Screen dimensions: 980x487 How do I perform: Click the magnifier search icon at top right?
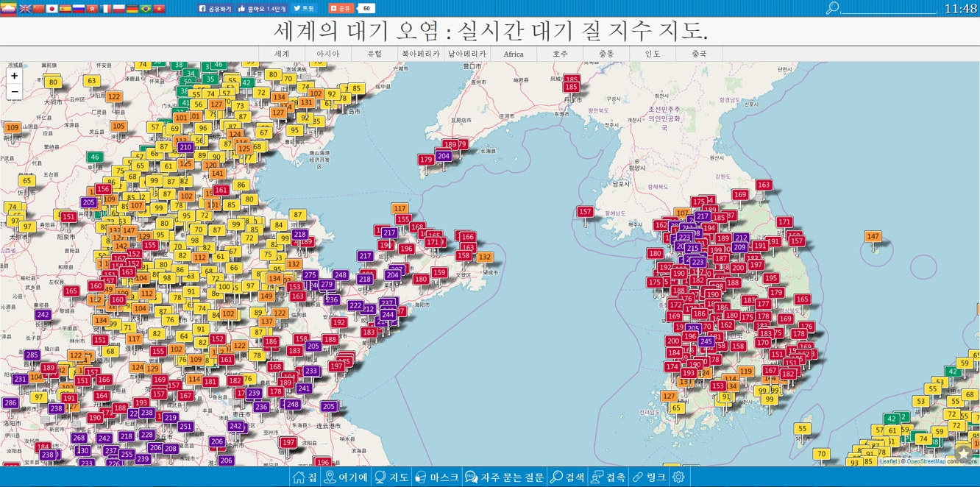click(x=832, y=8)
